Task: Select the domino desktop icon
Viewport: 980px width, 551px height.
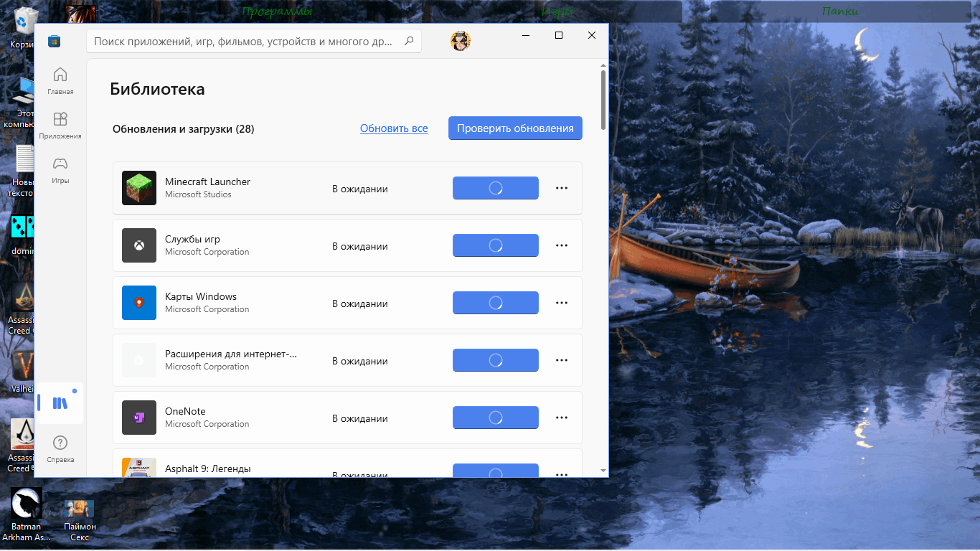Action: pos(24,235)
